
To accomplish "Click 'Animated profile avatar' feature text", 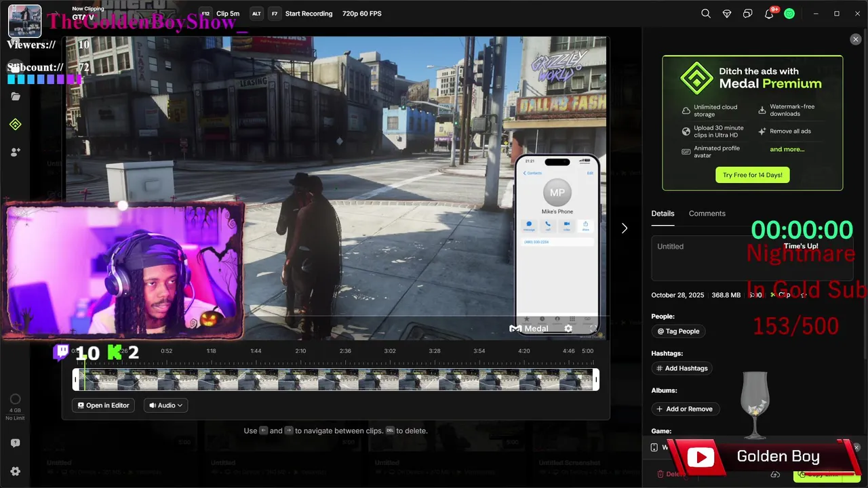I will click(x=717, y=152).
